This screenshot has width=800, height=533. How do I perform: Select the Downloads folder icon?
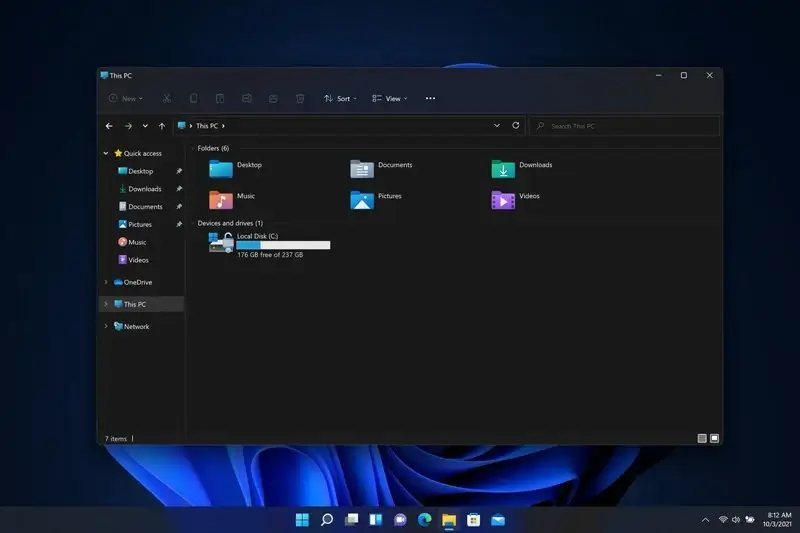point(503,169)
